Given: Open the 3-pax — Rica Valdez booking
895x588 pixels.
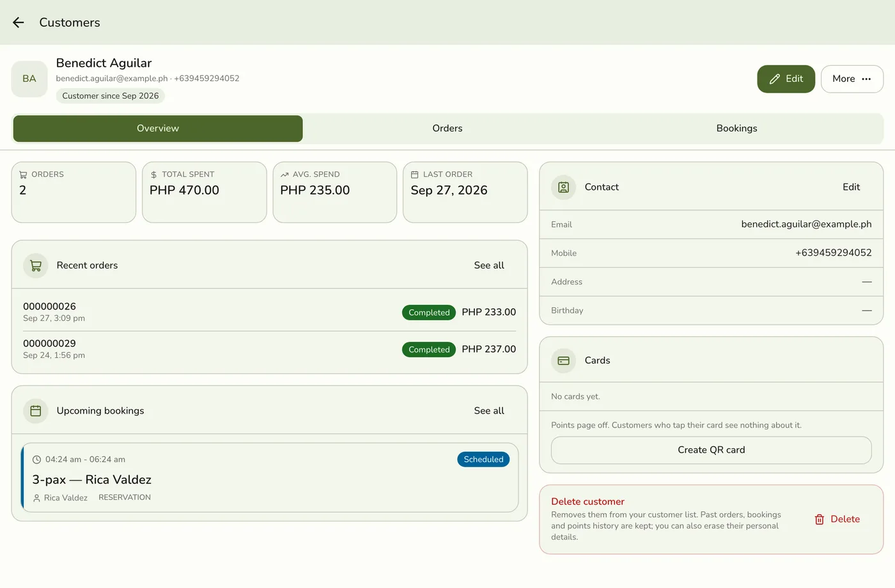Looking at the screenshot, I should pyautogui.click(x=269, y=477).
